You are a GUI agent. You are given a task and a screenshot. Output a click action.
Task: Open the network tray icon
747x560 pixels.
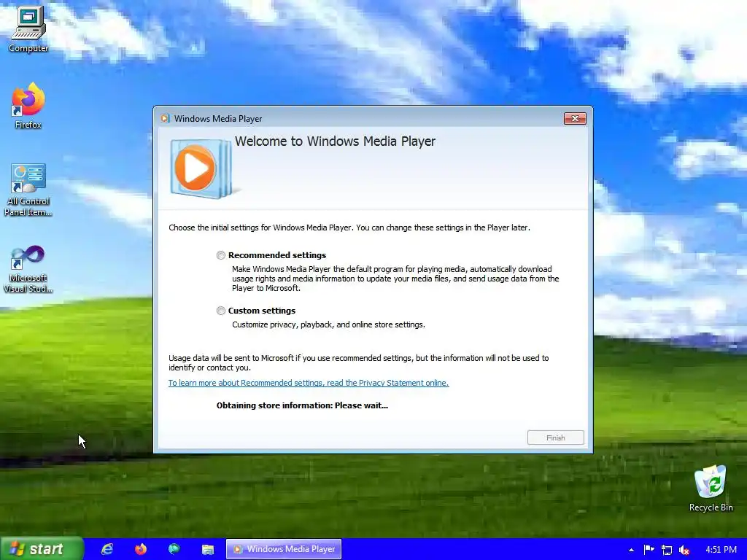(667, 550)
